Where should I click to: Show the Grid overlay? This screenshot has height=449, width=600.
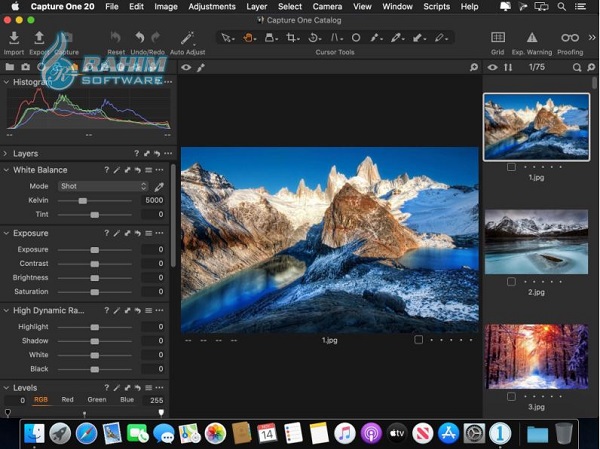497,38
